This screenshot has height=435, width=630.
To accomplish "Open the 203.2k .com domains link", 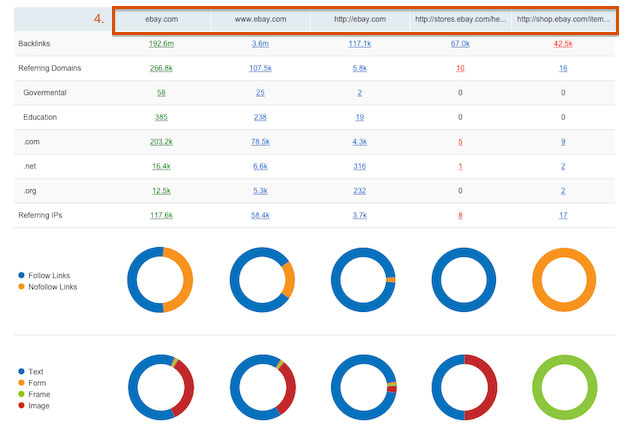I will [x=161, y=141].
